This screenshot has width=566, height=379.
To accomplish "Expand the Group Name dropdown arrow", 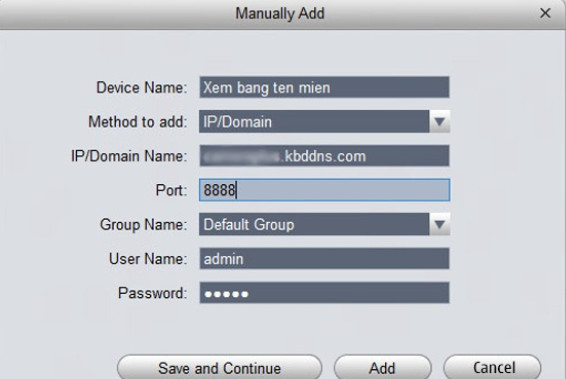I will 439,224.
